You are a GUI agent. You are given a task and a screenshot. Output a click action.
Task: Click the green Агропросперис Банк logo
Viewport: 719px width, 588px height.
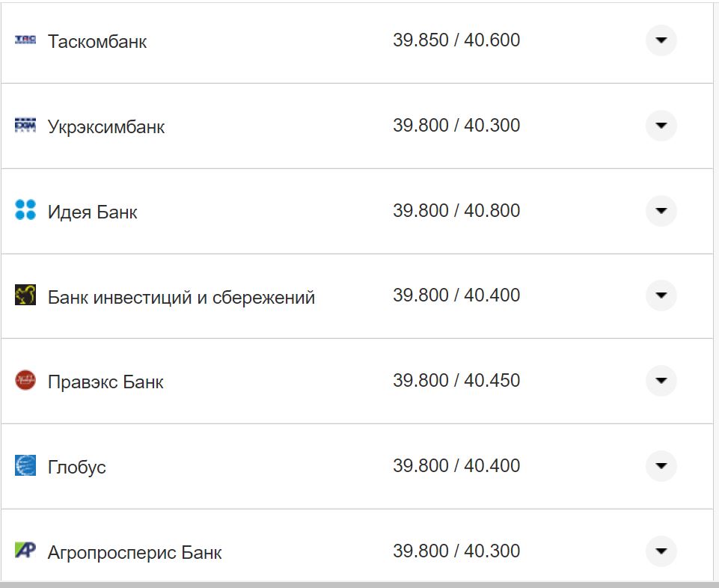[26, 551]
